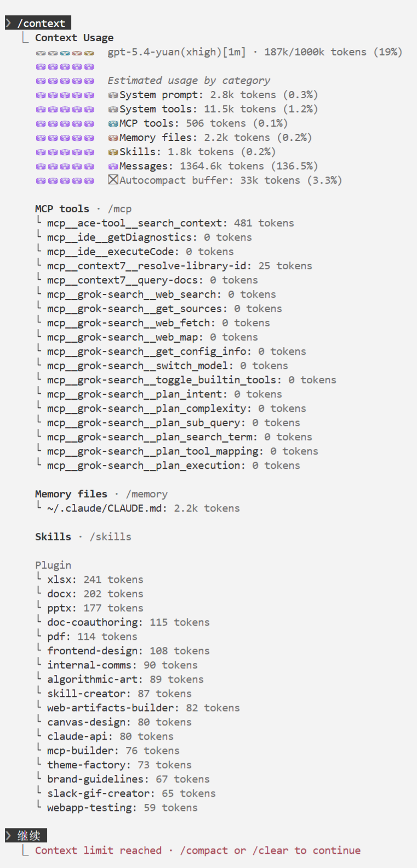Click the first context usage grid cell
Screen dimensions: 417x868
[x=41, y=53]
